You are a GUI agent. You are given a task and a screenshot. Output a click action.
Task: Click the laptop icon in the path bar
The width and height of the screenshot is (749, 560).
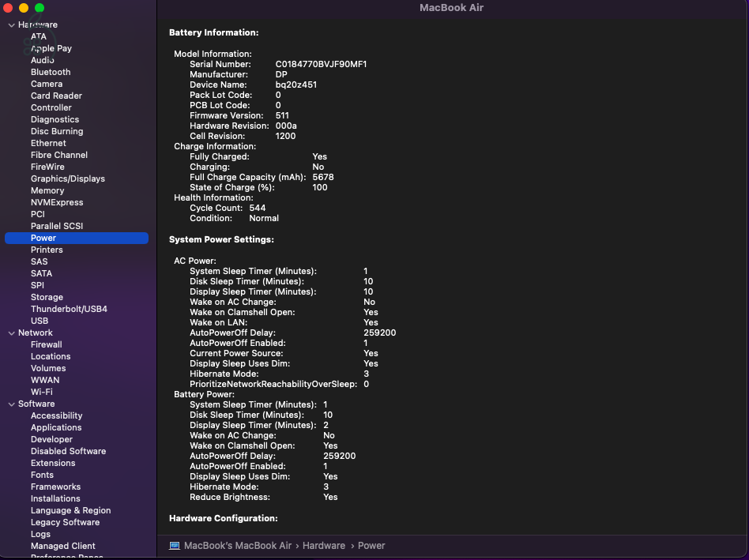click(x=175, y=546)
